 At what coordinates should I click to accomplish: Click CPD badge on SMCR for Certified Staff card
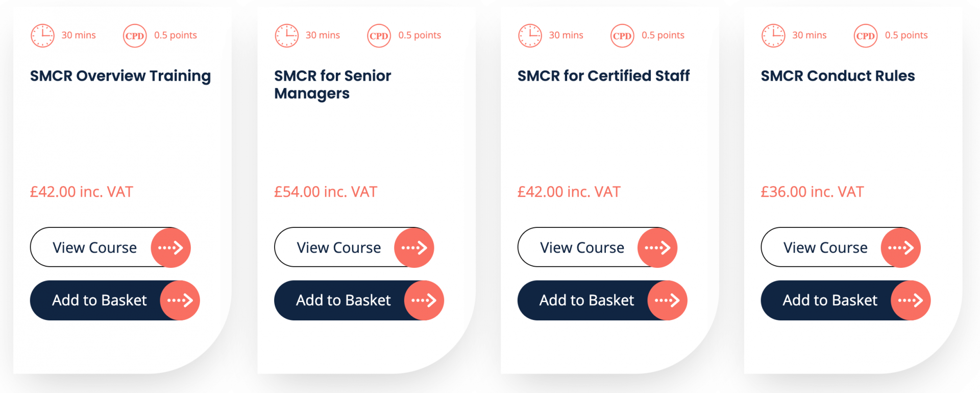point(622,36)
